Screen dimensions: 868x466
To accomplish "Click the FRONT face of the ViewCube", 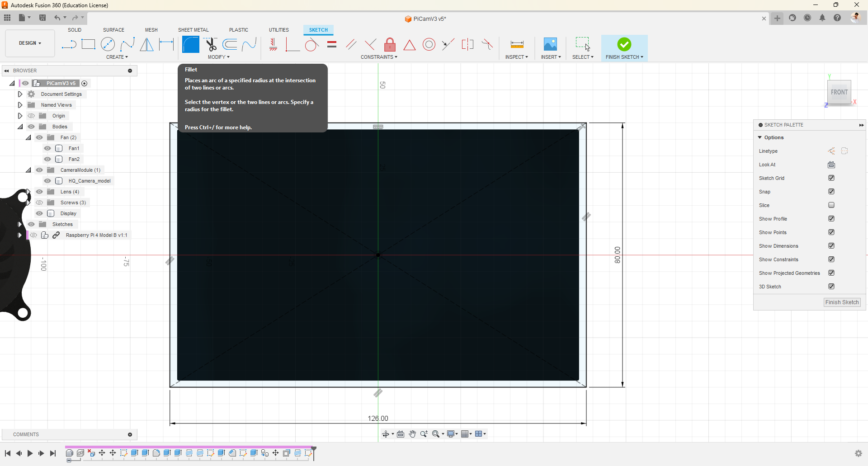I will 839,92.
